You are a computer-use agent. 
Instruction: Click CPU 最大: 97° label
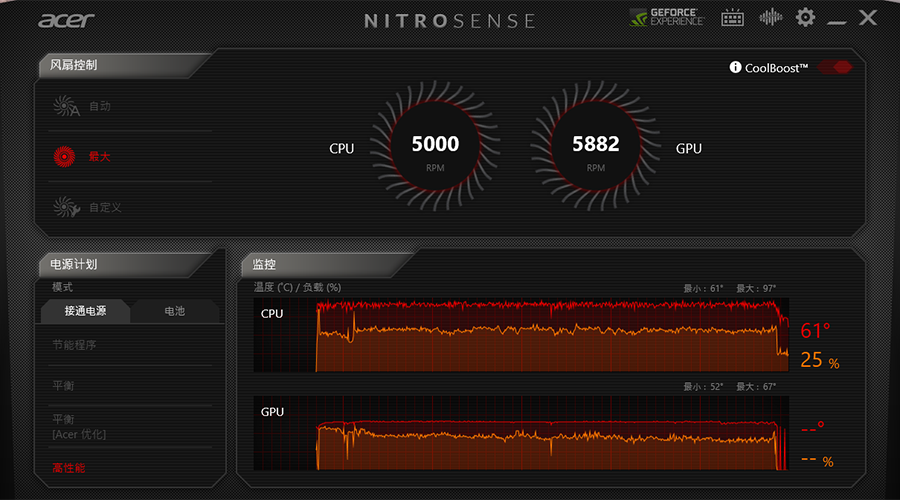coord(756,288)
